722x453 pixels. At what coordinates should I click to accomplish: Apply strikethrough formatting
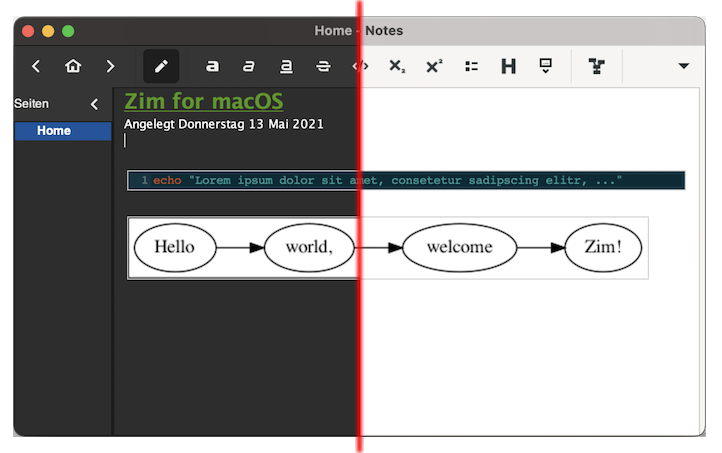point(323,67)
